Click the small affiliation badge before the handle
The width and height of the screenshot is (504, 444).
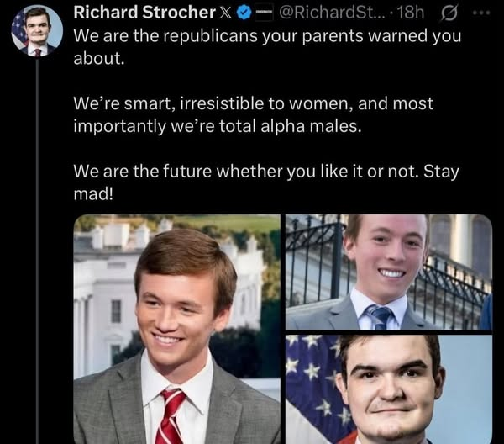264,13
